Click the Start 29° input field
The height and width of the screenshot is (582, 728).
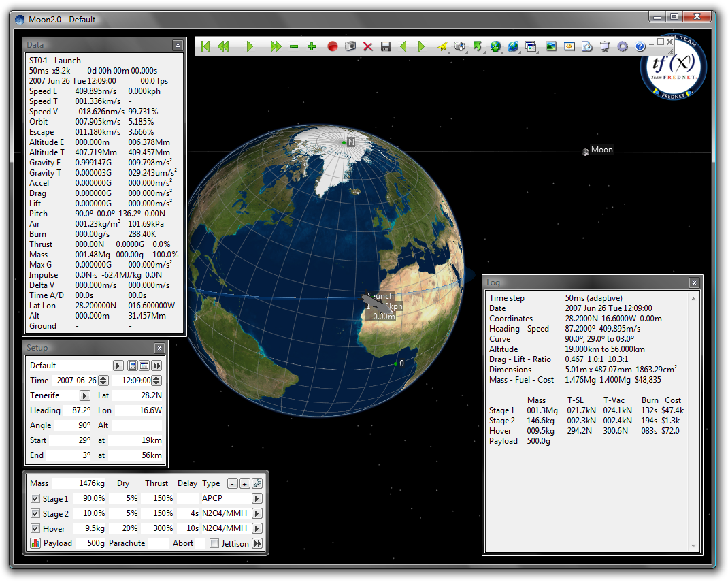[x=71, y=440]
